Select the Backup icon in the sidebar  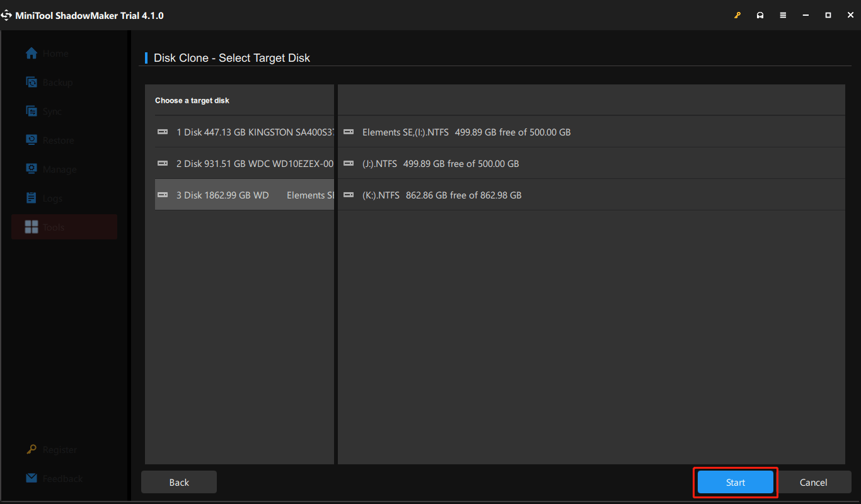click(31, 82)
